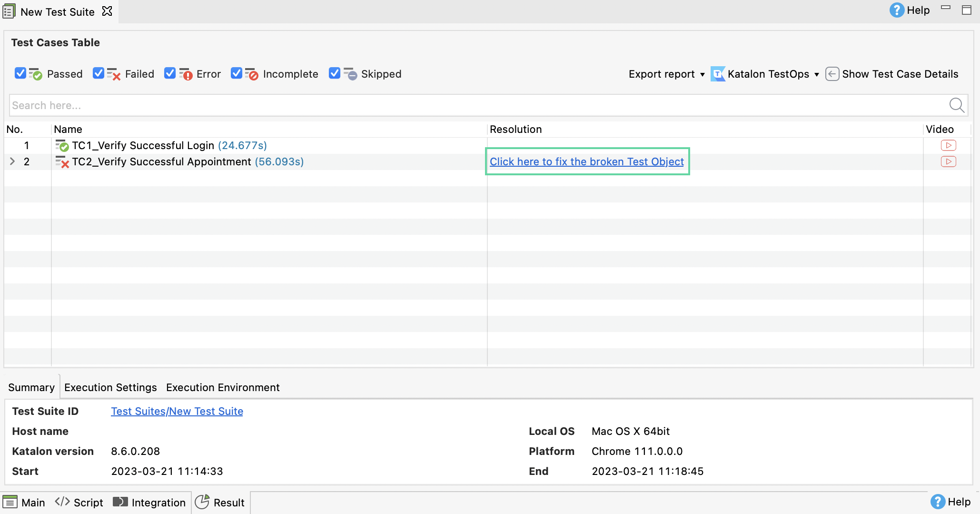980x514 pixels.
Task: Disable the Skipped filter checkbox
Action: pos(335,73)
